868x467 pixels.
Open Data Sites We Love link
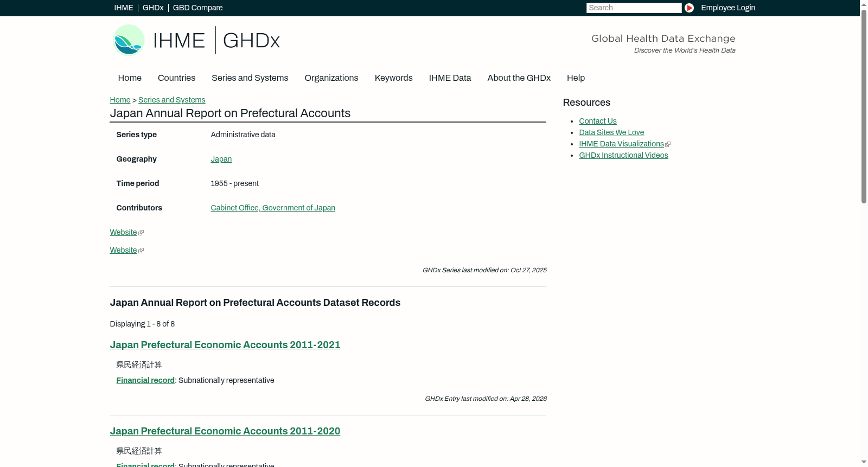tap(611, 132)
